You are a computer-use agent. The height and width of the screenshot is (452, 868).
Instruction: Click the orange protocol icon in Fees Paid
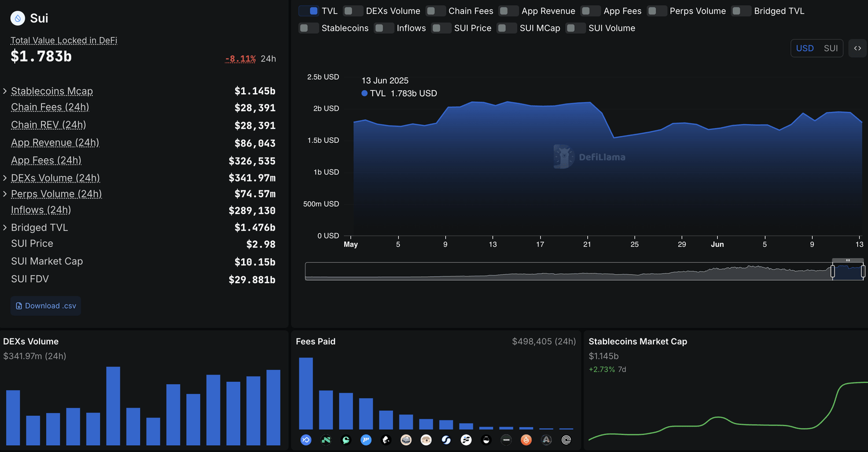(x=526, y=440)
